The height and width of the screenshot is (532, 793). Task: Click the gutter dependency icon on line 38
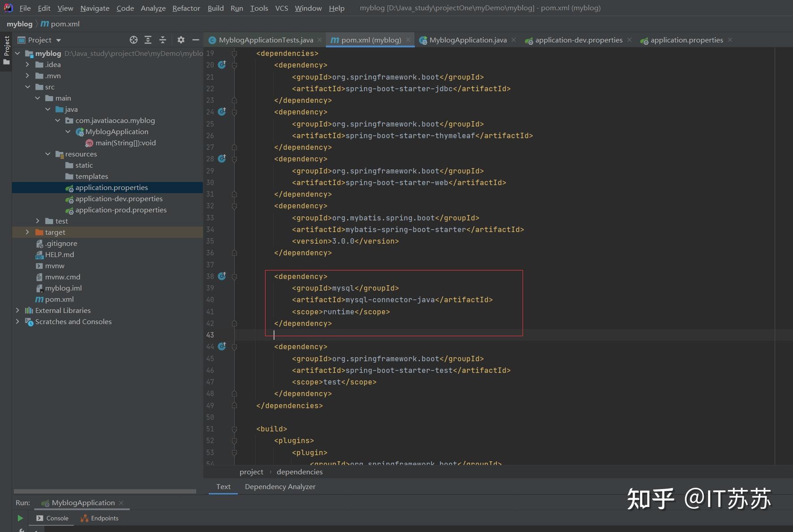pos(222,276)
